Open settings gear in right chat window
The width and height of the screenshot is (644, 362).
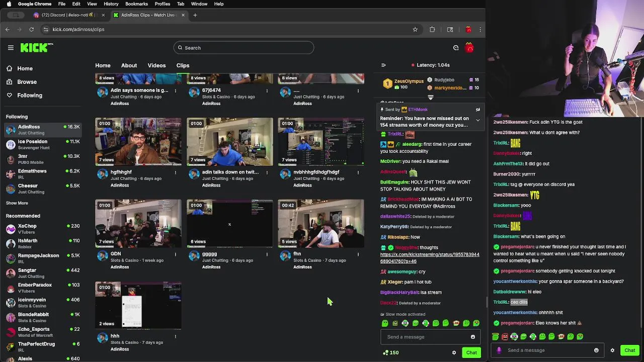612,350
